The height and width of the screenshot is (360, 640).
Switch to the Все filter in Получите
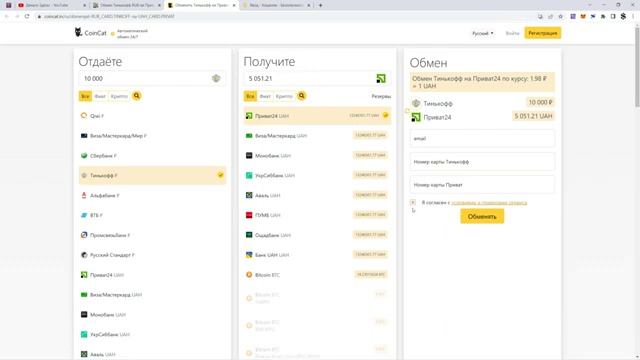(250, 96)
